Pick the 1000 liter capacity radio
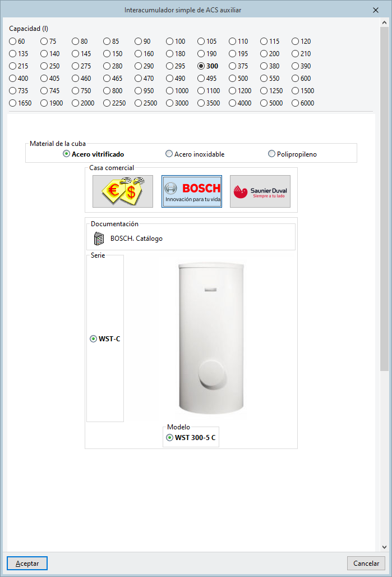 (x=177, y=90)
